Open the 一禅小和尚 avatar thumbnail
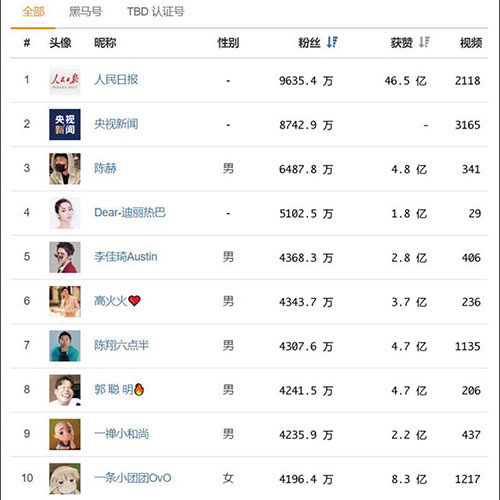This screenshot has height=500, width=500. pyautogui.click(x=65, y=434)
